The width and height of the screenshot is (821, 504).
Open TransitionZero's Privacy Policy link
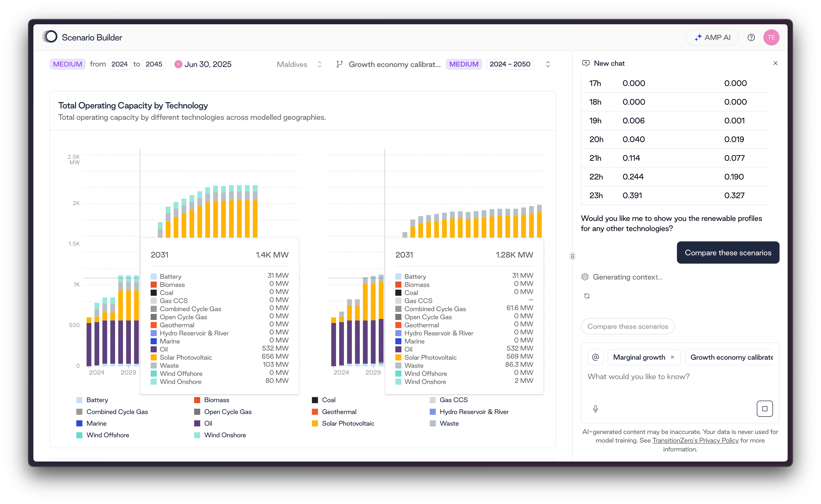click(x=695, y=440)
